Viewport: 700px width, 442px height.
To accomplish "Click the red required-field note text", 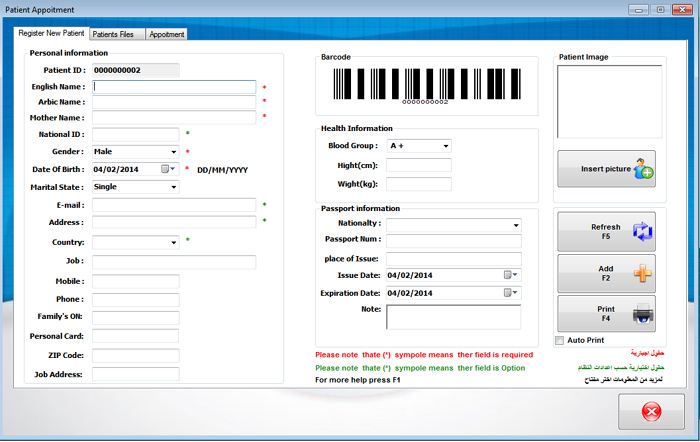I will point(424,355).
